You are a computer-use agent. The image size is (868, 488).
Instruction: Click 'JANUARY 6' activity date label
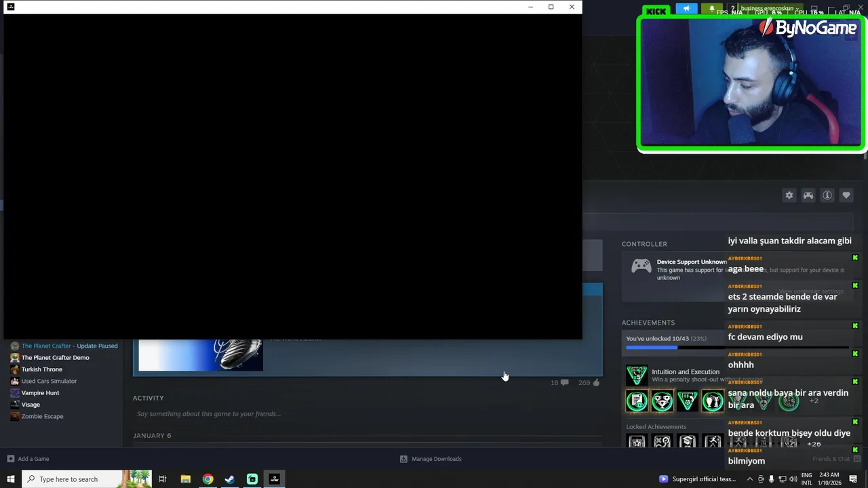pyautogui.click(x=152, y=436)
